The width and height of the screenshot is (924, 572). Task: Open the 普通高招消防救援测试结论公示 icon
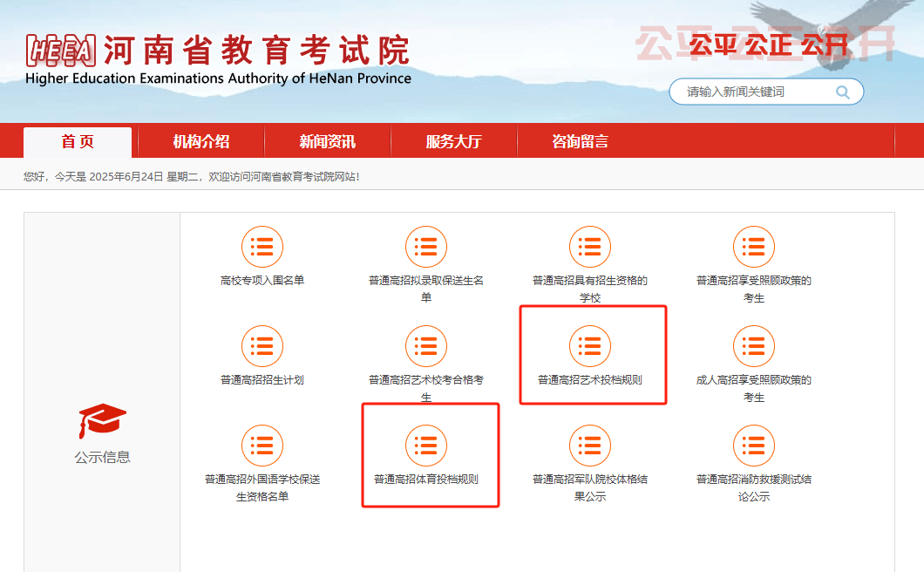pyautogui.click(x=753, y=446)
